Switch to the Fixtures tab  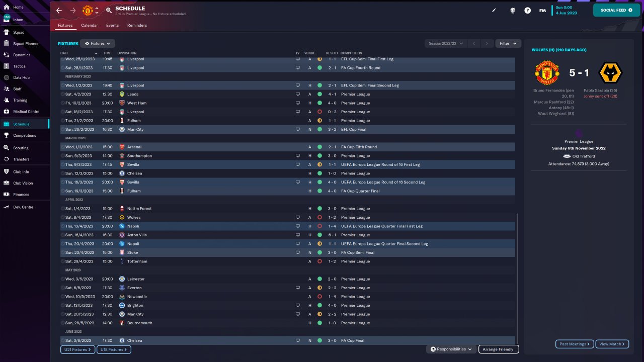point(65,25)
